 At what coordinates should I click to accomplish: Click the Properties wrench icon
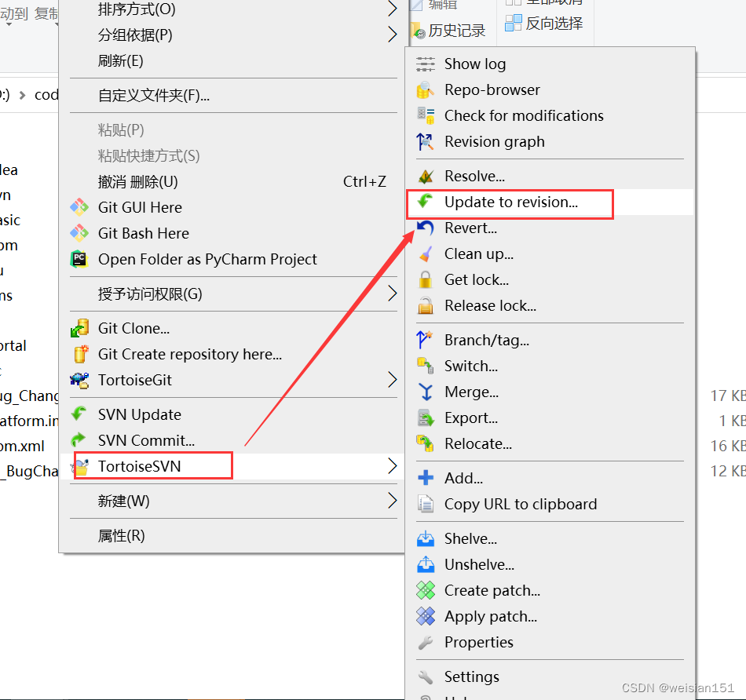(426, 643)
